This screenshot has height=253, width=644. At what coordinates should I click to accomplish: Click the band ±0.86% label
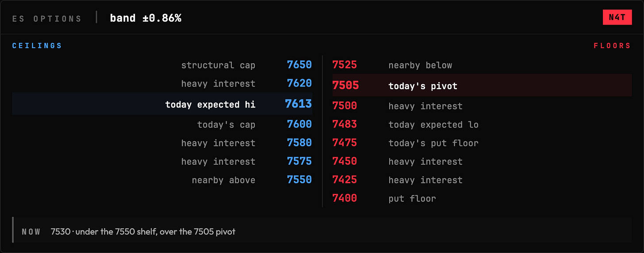(146, 18)
